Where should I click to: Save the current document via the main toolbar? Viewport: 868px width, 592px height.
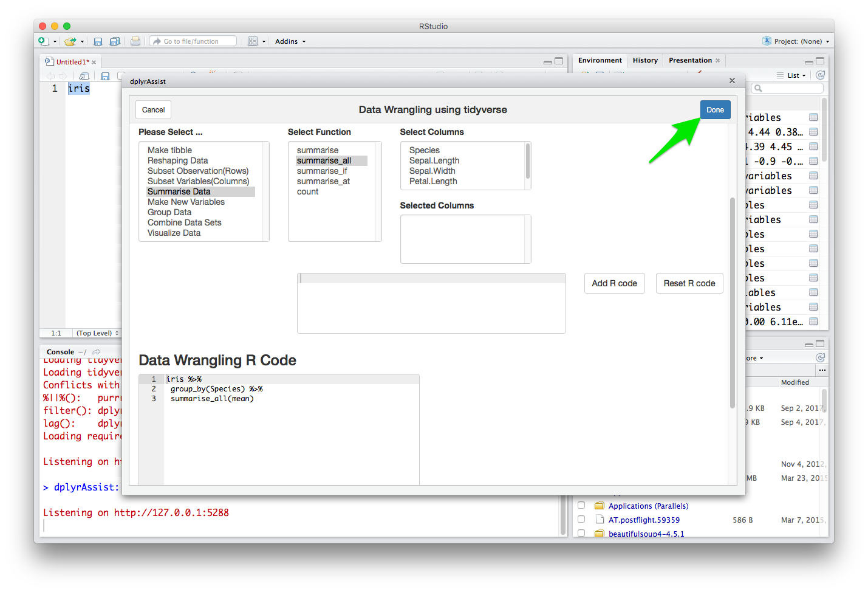(98, 41)
